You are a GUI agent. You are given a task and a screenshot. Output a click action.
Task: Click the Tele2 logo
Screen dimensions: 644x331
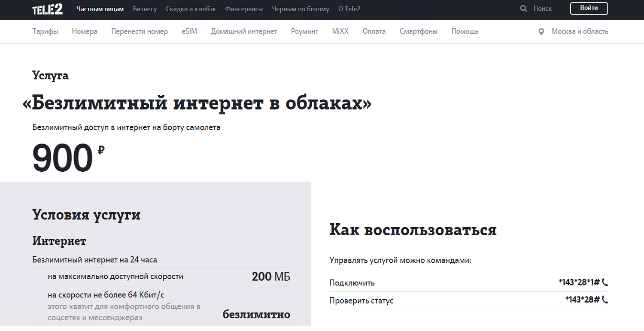[48, 9]
